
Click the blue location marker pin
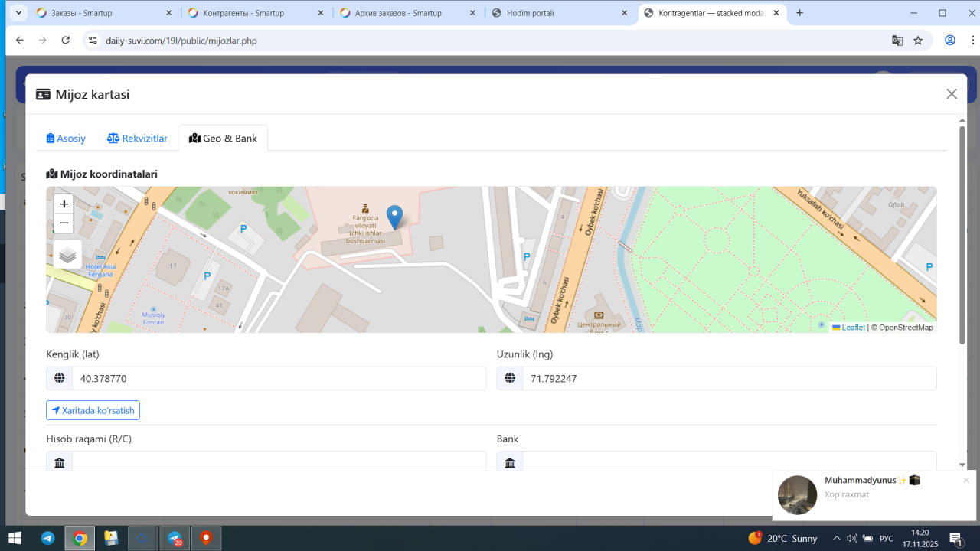(394, 217)
